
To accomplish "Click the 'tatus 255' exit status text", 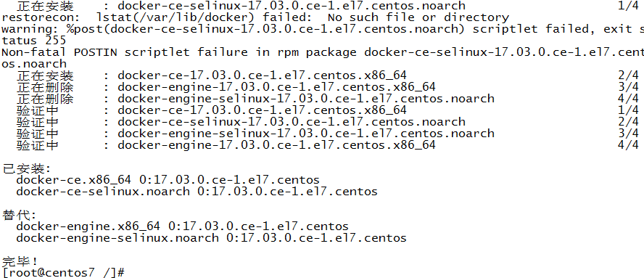I will coord(33,41).
